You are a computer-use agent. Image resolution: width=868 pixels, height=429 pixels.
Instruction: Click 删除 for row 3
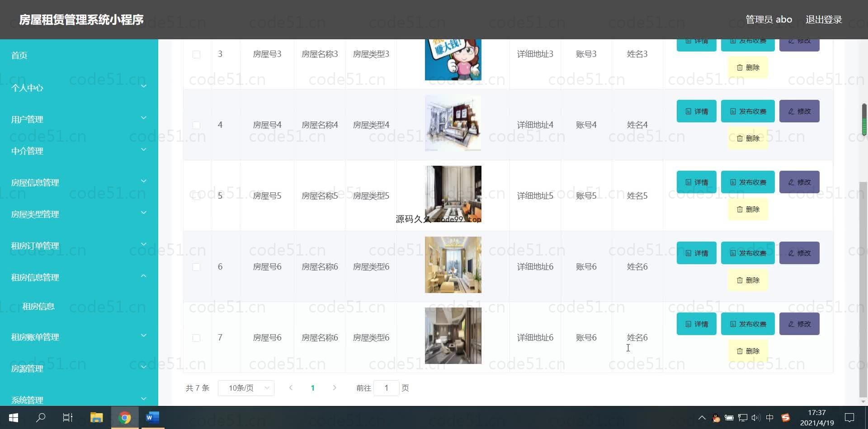(x=748, y=67)
